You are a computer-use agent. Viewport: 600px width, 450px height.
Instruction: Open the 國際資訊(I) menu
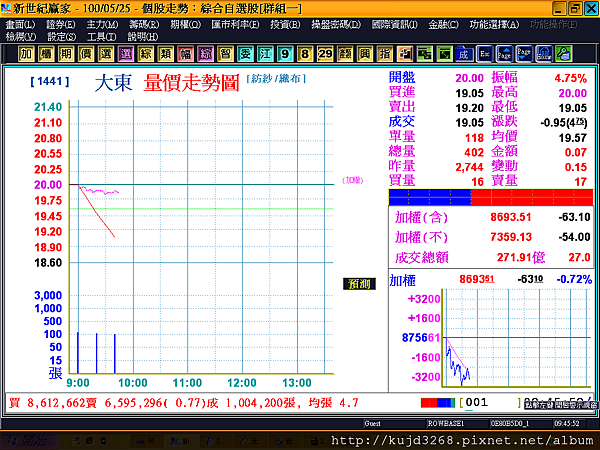click(395, 24)
